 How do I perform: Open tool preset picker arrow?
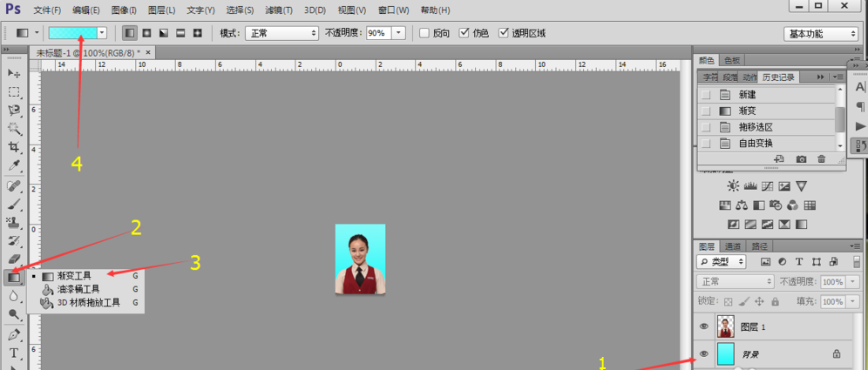coord(37,33)
